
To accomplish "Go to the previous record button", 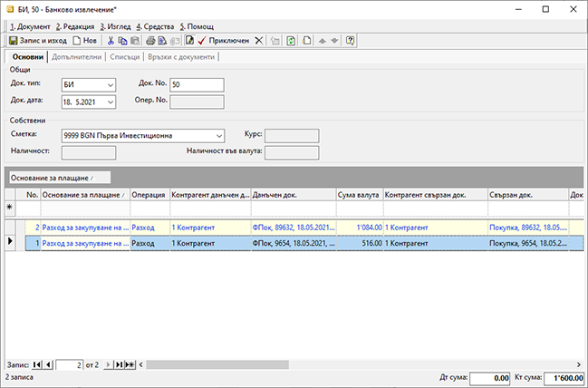I will point(48,364).
